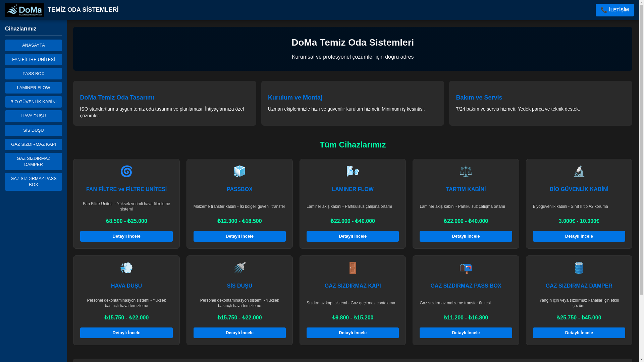The image size is (644, 362).
Task: Click the wind puff icon for Hava Duşu
Action: tap(126, 268)
